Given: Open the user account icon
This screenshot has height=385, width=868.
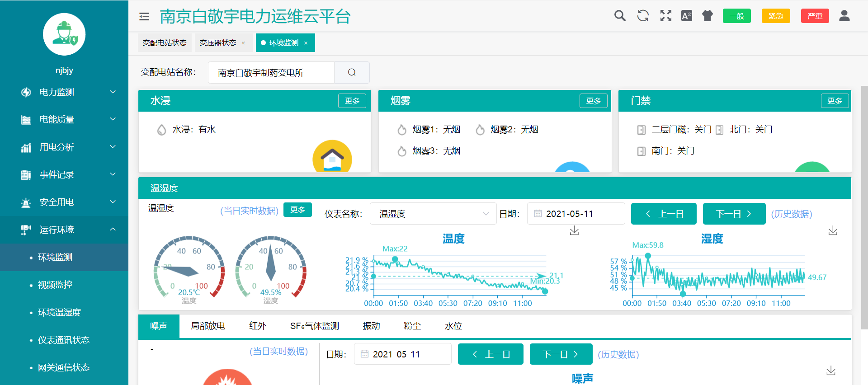Looking at the screenshot, I should click(x=844, y=16).
